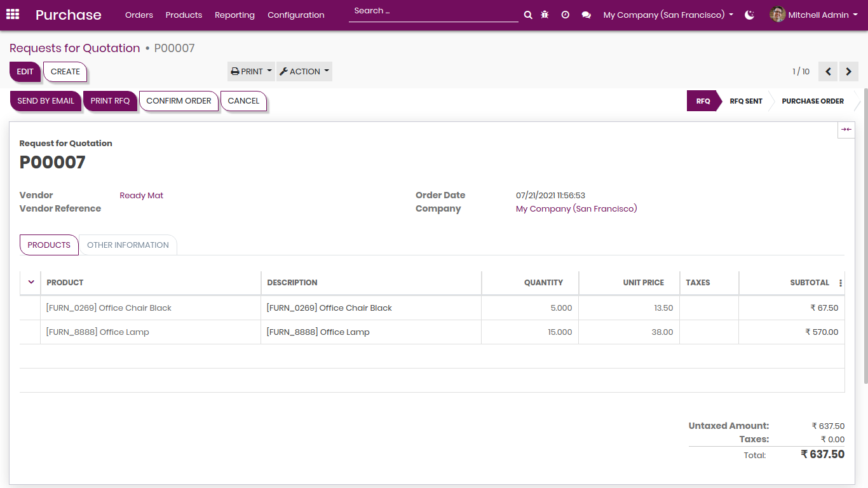Open the Products menu

pyautogui.click(x=184, y=15)
